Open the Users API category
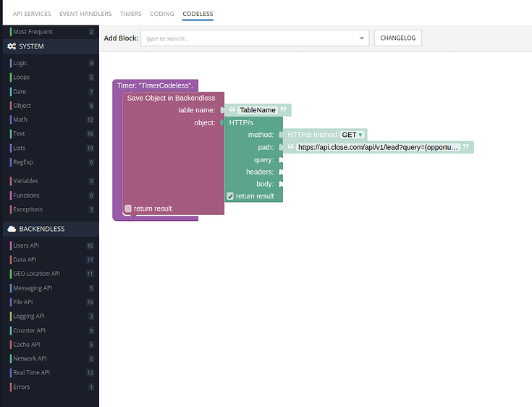532x407 pixels. coord(51,246)
